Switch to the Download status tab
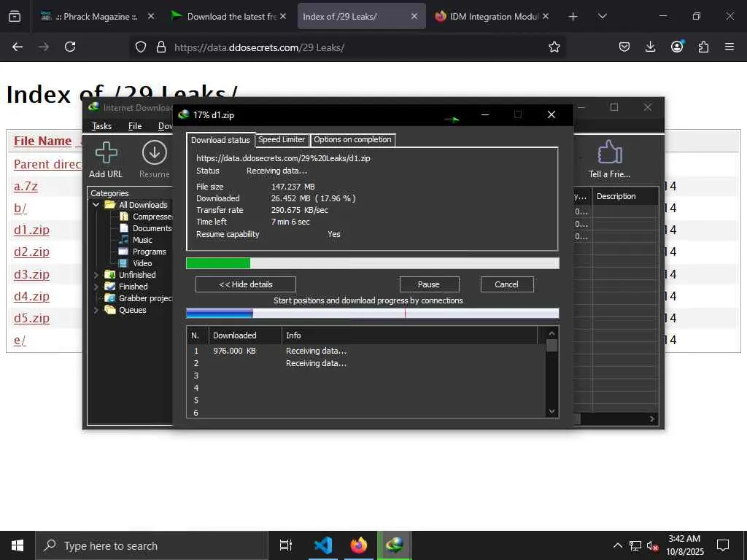 [x=220, y=140]
